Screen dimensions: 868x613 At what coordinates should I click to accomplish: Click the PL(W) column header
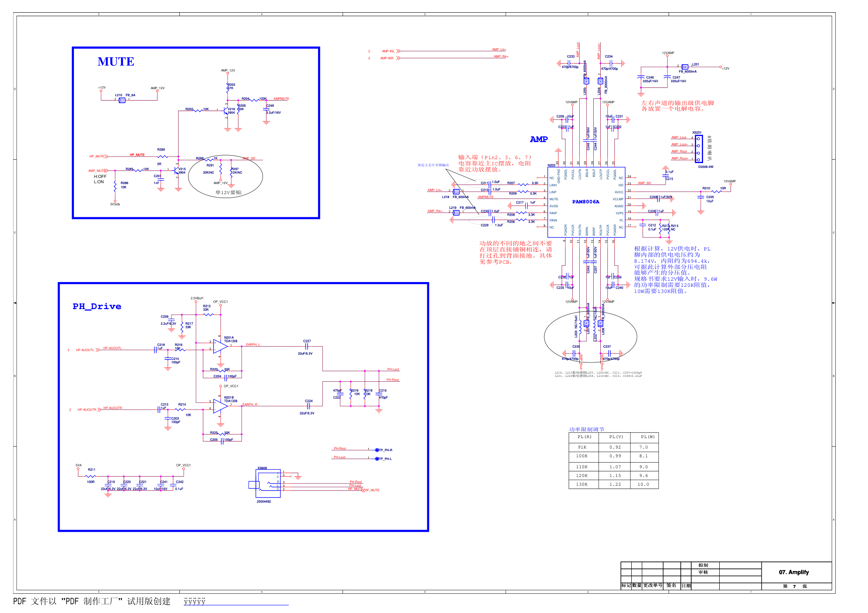pyautogui.click(x=647, y=437)
